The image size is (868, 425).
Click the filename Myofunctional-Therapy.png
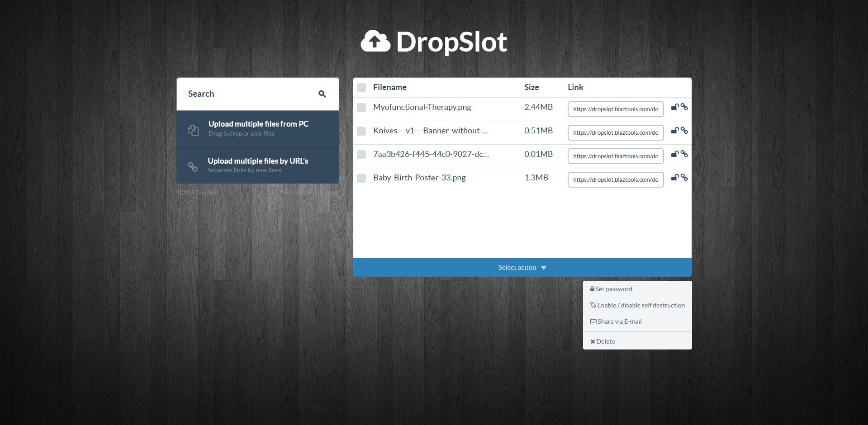point(422,107)
